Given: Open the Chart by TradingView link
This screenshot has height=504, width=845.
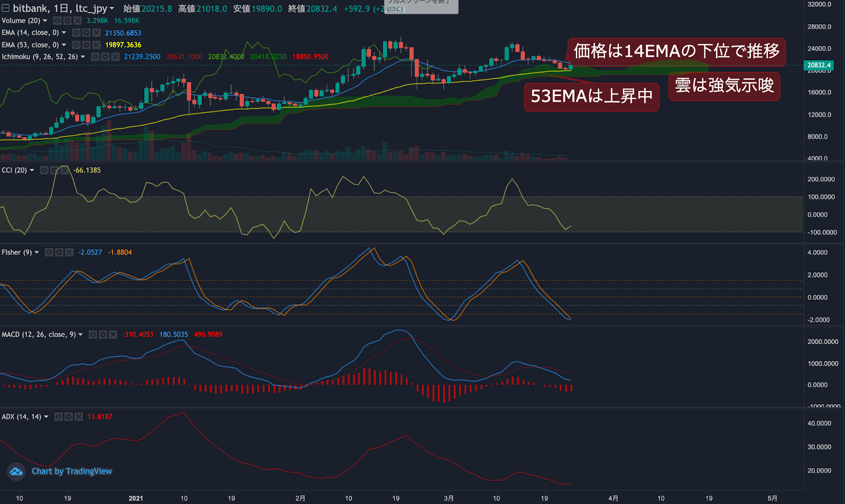Looking at the screenshot, I should [72, 471].
